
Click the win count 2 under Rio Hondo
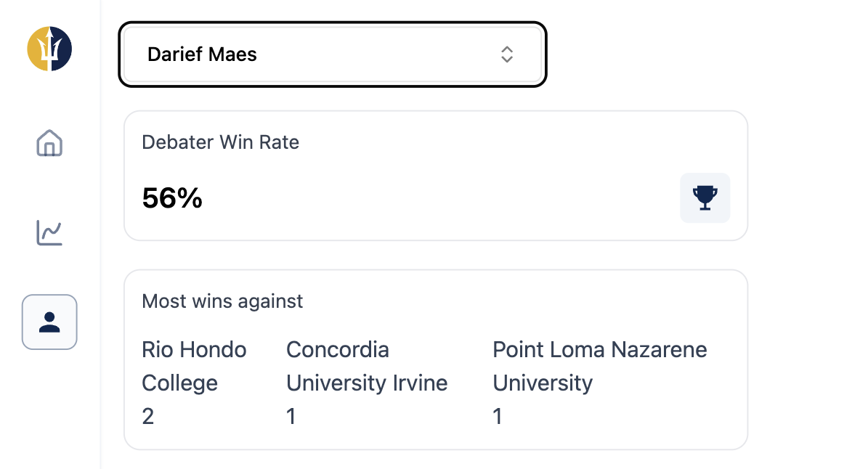click(147, 417)
